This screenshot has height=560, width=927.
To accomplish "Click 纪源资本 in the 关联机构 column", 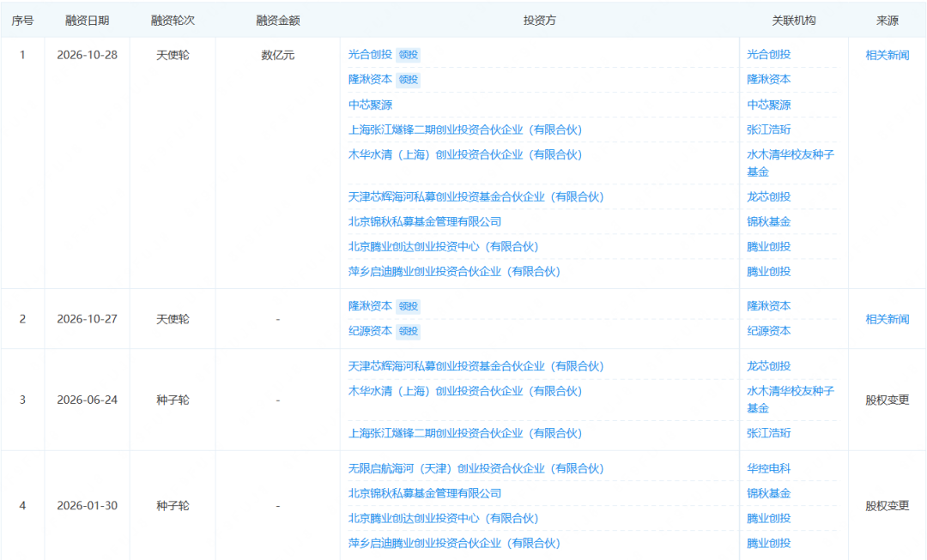I will click(x=768, y=331).
